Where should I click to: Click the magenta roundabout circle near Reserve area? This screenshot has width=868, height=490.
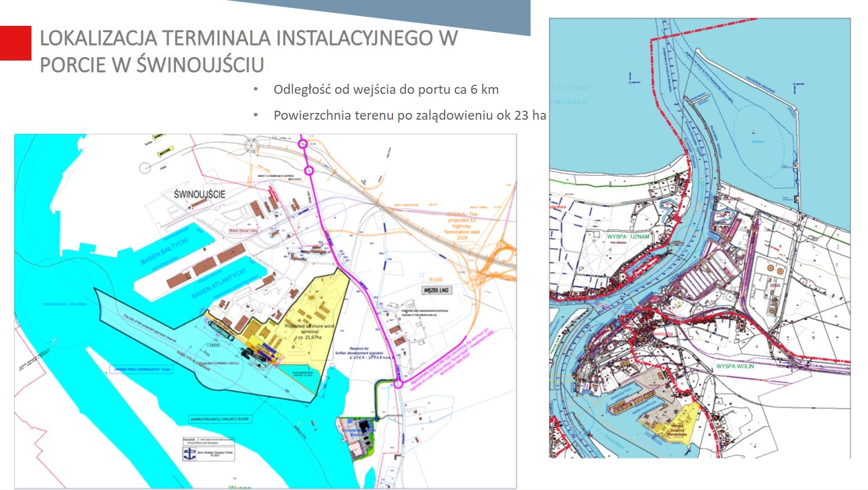click(x=398, y=384)
